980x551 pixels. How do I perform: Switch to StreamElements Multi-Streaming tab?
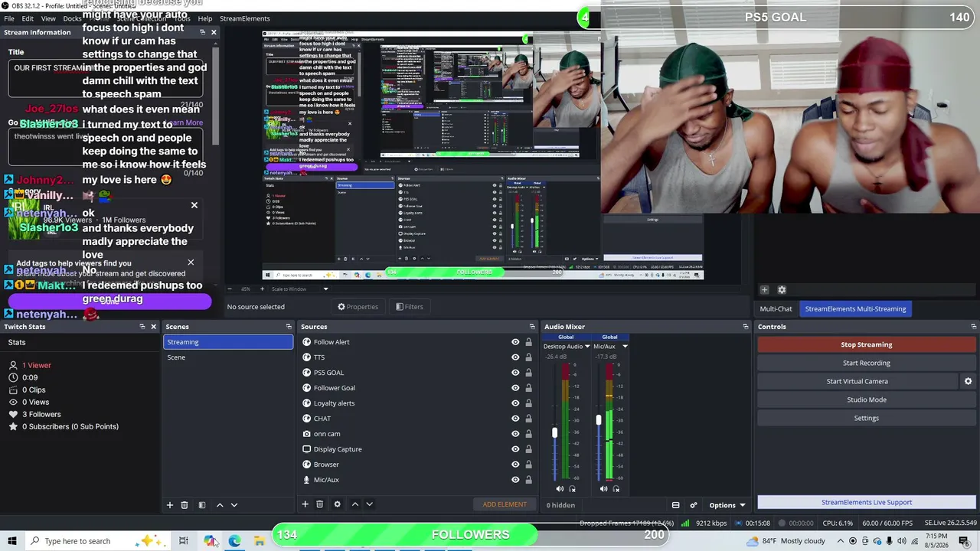855,309
